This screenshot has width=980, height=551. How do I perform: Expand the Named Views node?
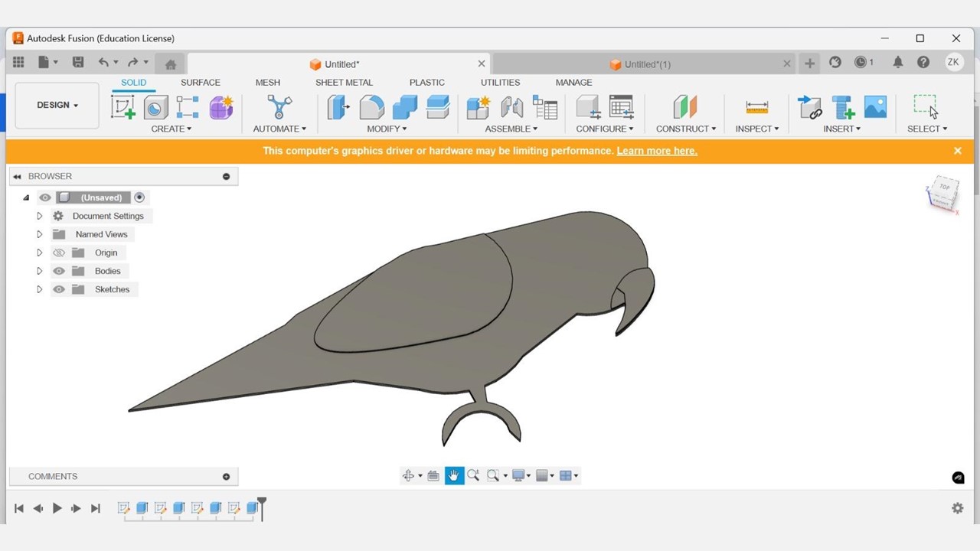click(x=40, y=234)
